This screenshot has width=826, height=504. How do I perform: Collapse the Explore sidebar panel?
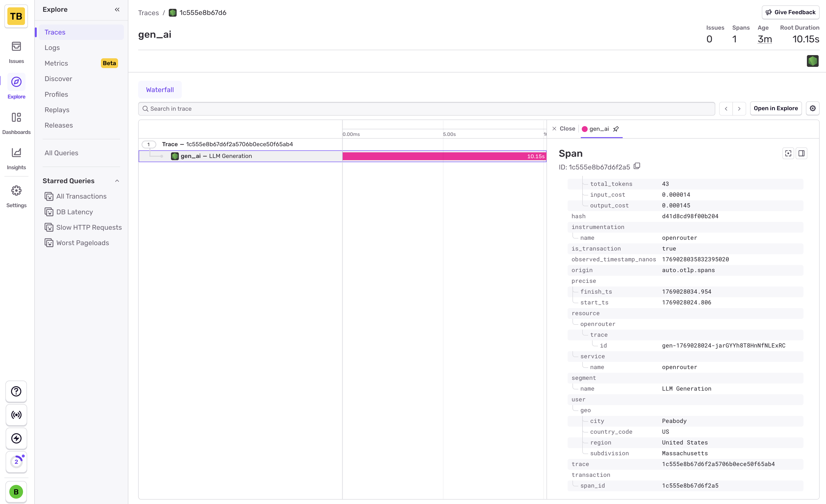click(117, 9)
